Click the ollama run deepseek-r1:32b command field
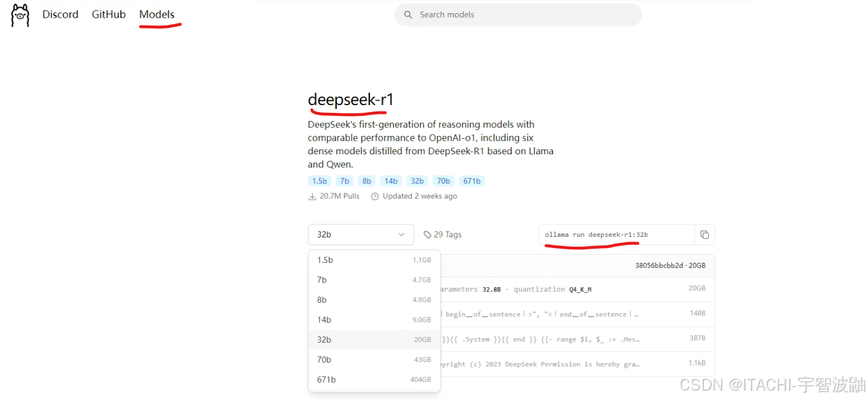Viewport: 868px width, 400px height. [617, 234]
